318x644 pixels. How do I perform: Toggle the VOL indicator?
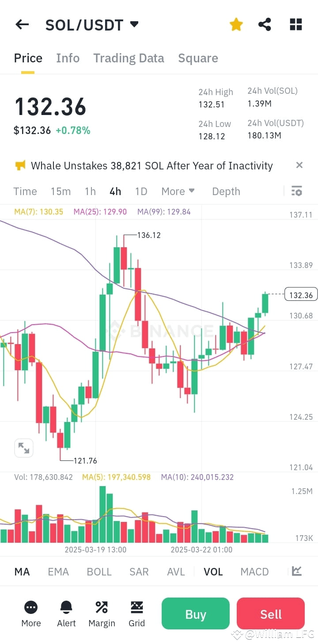point(213,571)
